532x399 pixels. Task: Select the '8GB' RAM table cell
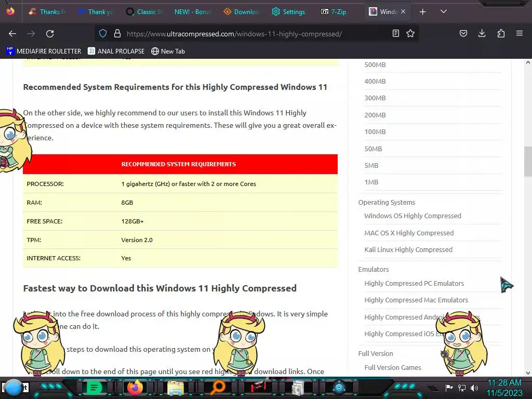tap(127, 203)
